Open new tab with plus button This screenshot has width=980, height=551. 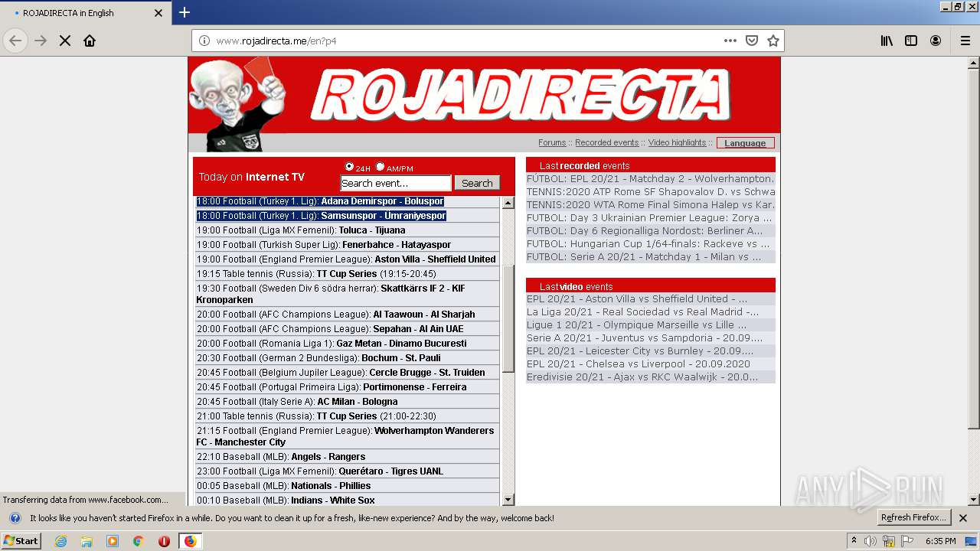[x=185, y=12]
